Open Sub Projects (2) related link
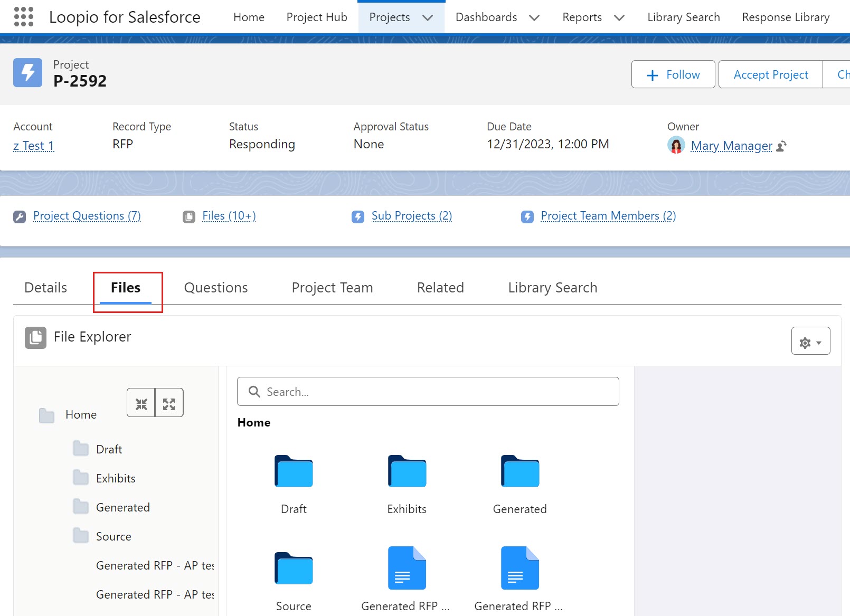This screenshot has width=850, height=616. tap(412, 216)
